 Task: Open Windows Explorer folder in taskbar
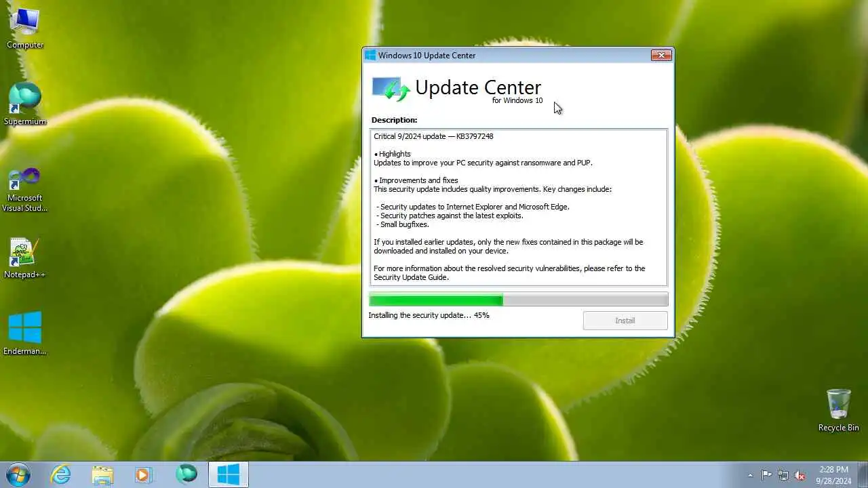pos(102,474)
